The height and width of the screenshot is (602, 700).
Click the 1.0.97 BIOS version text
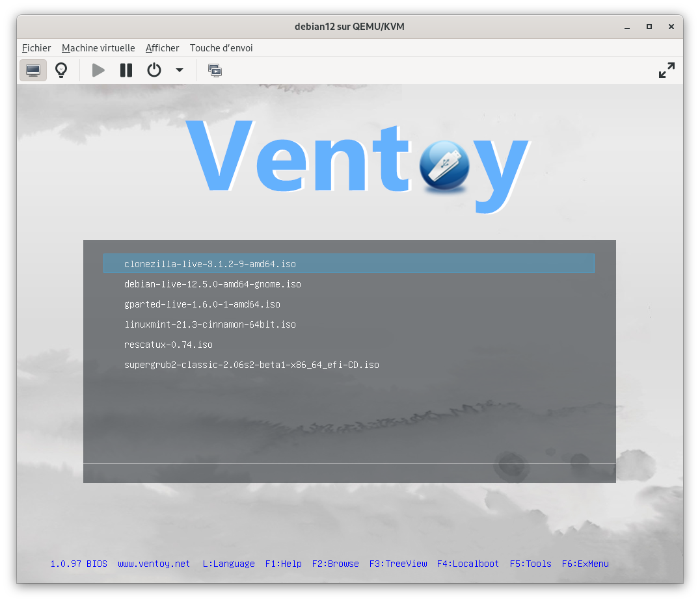click(79, 564)
